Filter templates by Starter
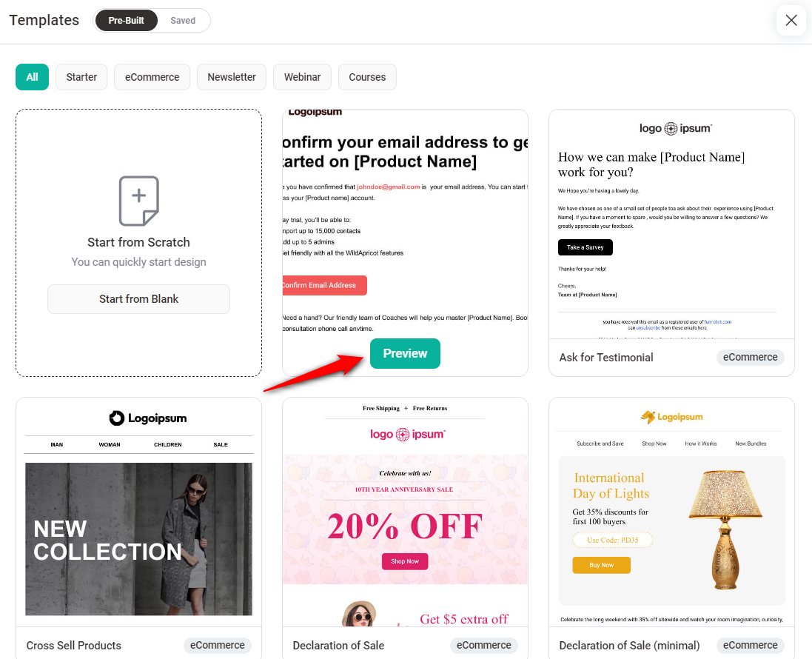The height and width of the screenshot is (659, 812). (x=81, y=77)
